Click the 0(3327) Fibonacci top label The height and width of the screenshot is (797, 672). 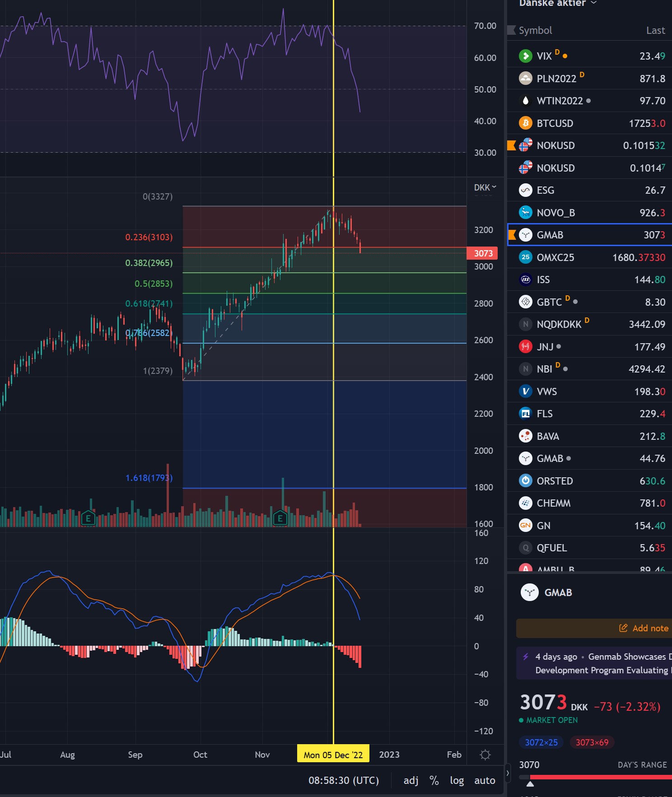tap(158, 196)
